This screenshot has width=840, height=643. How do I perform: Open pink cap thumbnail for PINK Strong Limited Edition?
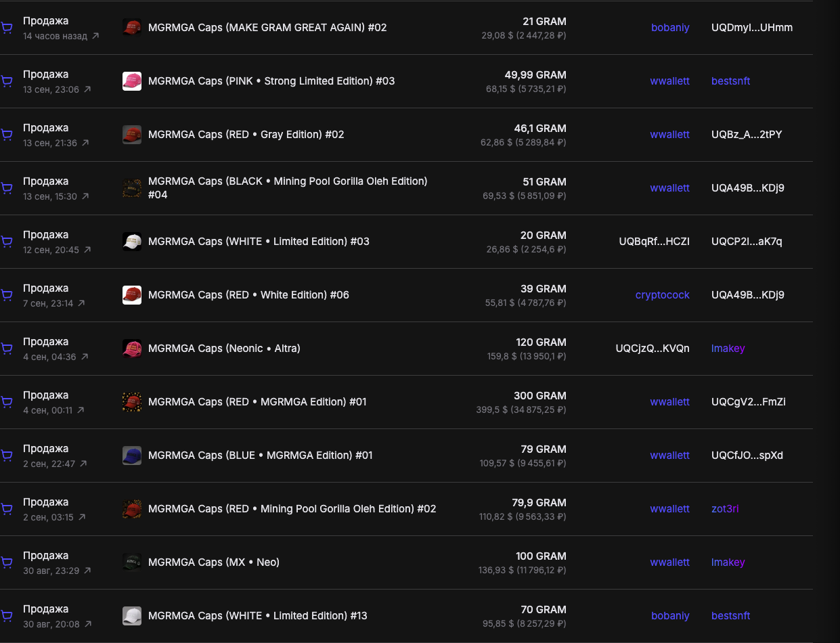click(132, 81)
